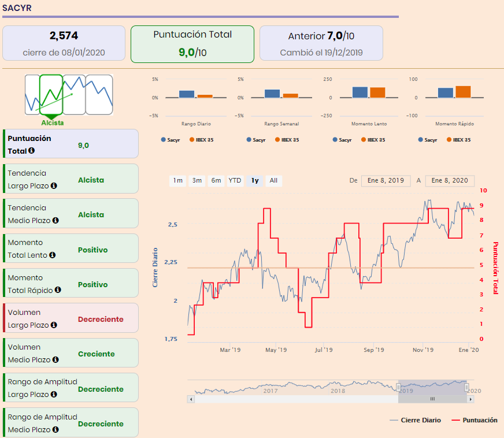Click info icon for Rango de Amplitud Largo Plazo
Viewport: 504px width, 438px height.
[54, 394]
